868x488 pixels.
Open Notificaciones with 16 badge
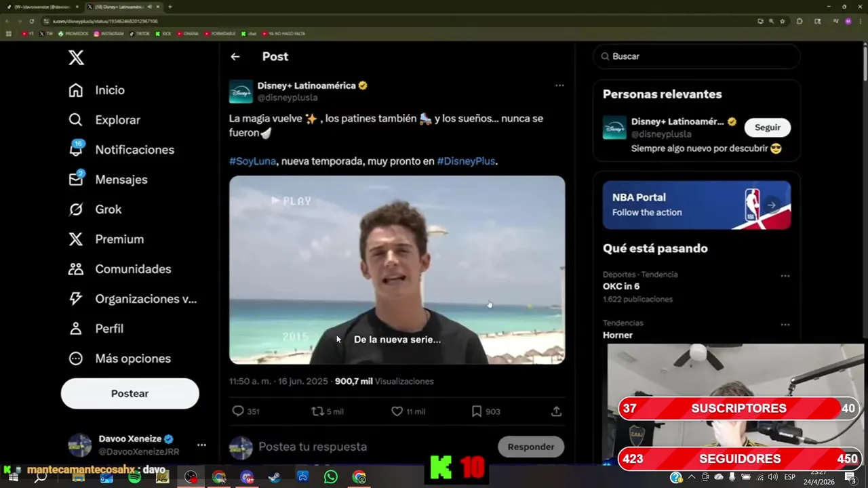(x=121, y=150)
